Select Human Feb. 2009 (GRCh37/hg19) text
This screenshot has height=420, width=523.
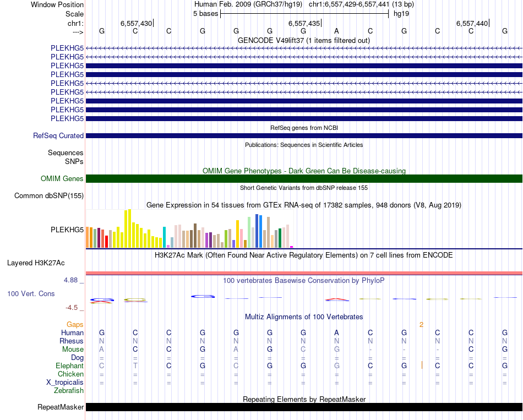click(248, 4)
